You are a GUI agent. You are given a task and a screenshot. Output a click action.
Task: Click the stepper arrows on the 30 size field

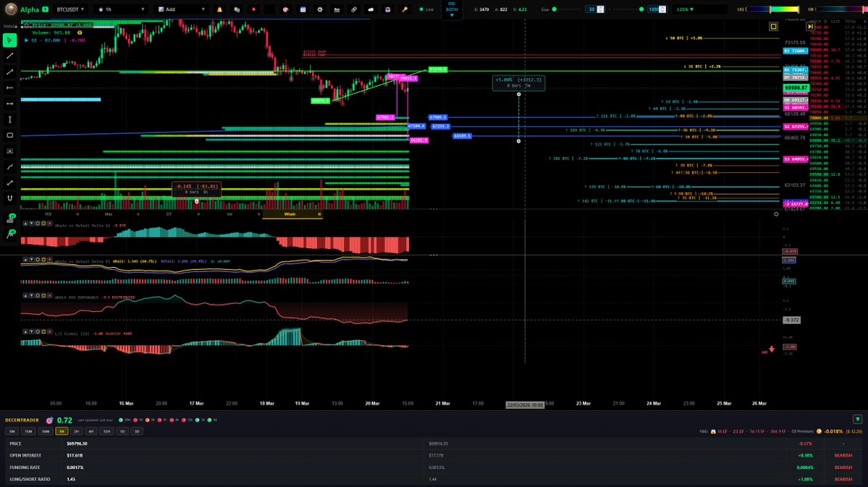point(601,9)
